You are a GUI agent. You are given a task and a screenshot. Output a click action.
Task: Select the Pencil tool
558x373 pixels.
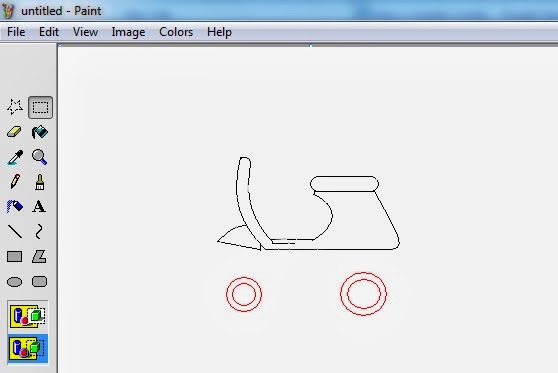tap(15, 182)
